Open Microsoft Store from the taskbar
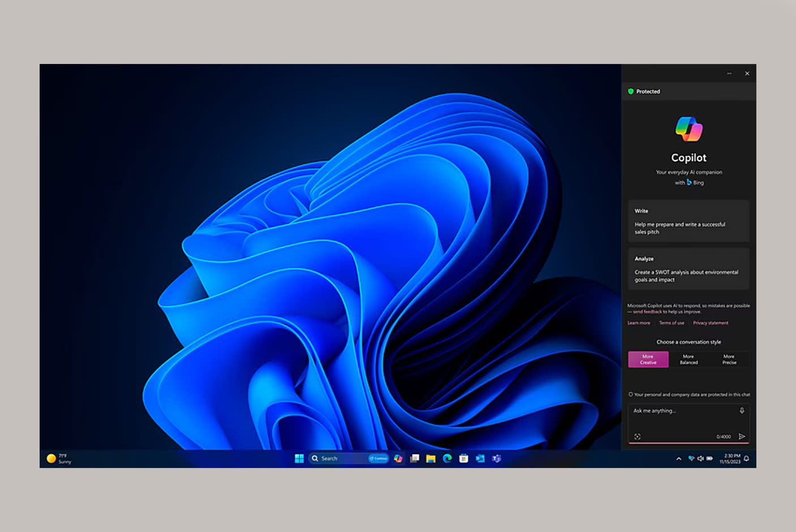 point(464,458)
